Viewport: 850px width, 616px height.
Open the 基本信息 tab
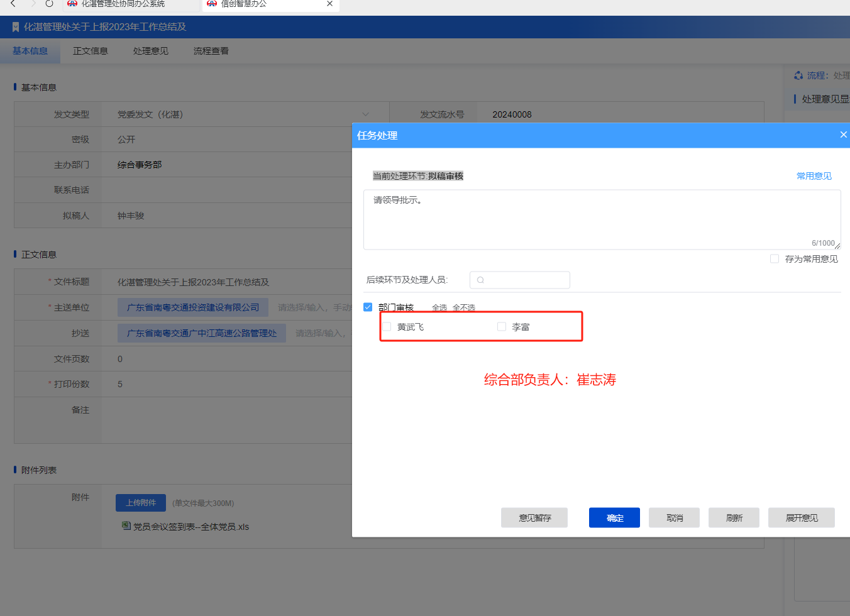[30, 51]
